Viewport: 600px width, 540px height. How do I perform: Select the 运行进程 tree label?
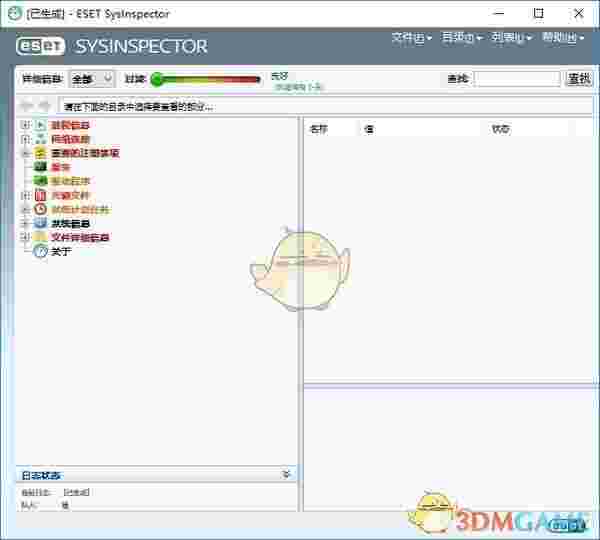70,125
